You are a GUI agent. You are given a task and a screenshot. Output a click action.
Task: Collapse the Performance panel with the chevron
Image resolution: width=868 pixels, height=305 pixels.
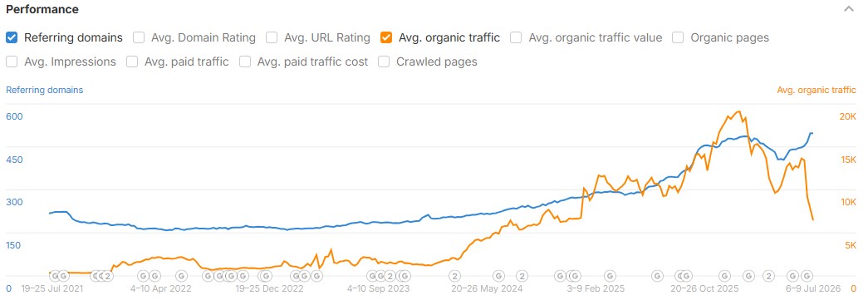[848, 9]
